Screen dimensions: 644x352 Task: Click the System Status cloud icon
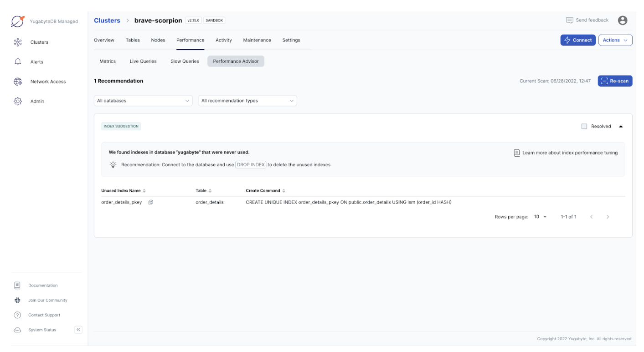(17, 329)
